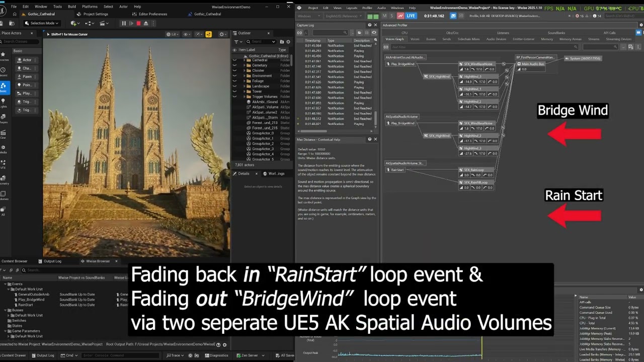Viewport: 644px width, 362px height.
Task: Open the Lit view mode dropdown
Action: [172, 34]
